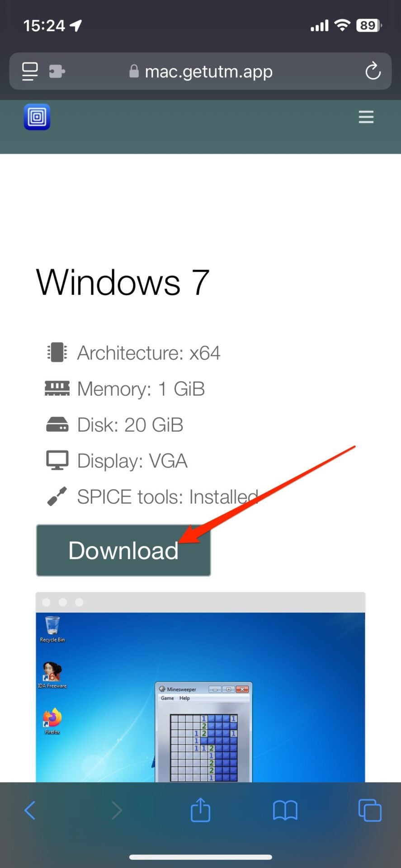The image size is (401, 868).
Task: Go back with Safari back arrow
Action: (x=30, y=810)
